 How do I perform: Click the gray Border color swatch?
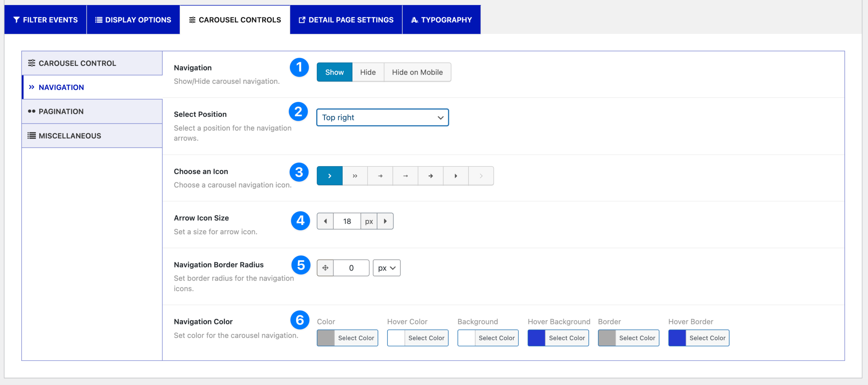607,338
